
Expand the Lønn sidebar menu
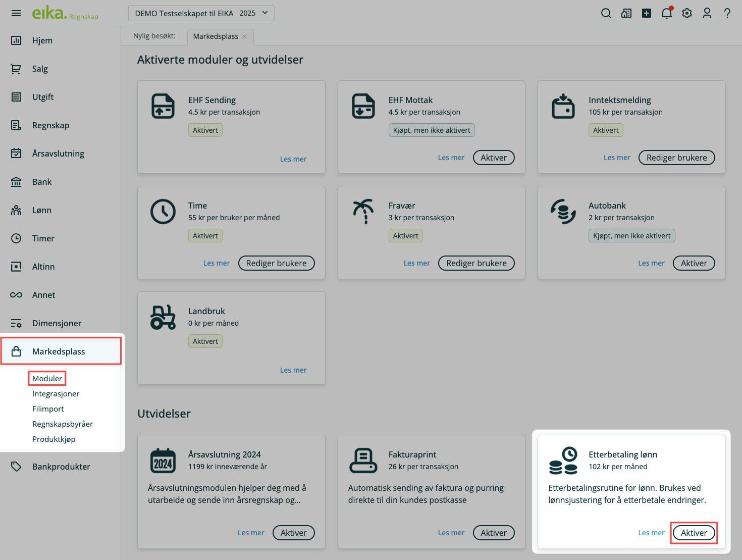pyautogui.click(x=42, y=210)
